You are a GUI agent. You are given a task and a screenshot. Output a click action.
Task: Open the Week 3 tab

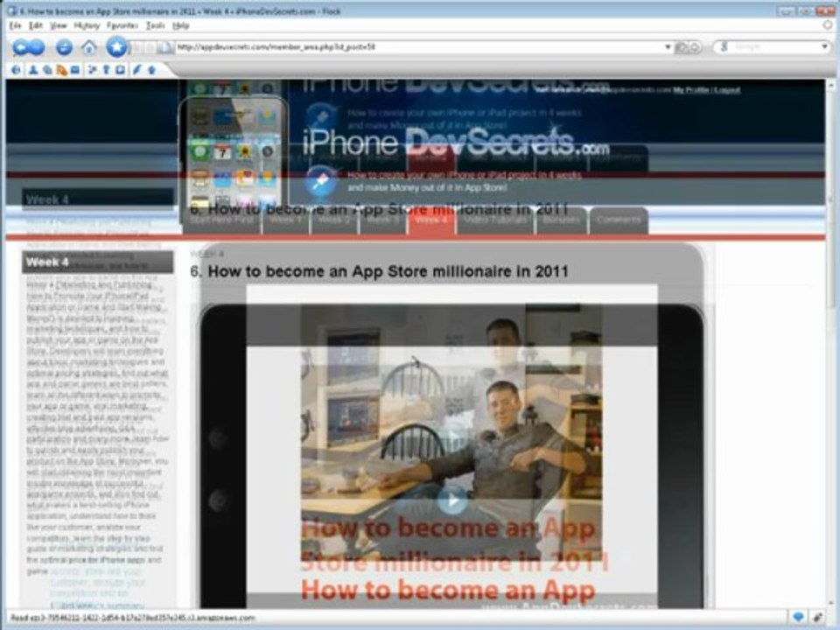(382, 220)
